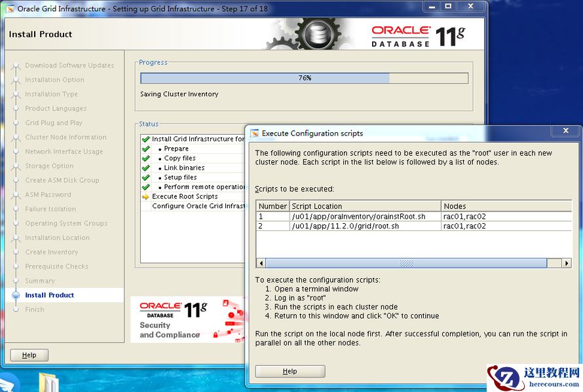The image size is (583, 392).
Task: Click row 1 number cell
Action: [x=273, y=216]
